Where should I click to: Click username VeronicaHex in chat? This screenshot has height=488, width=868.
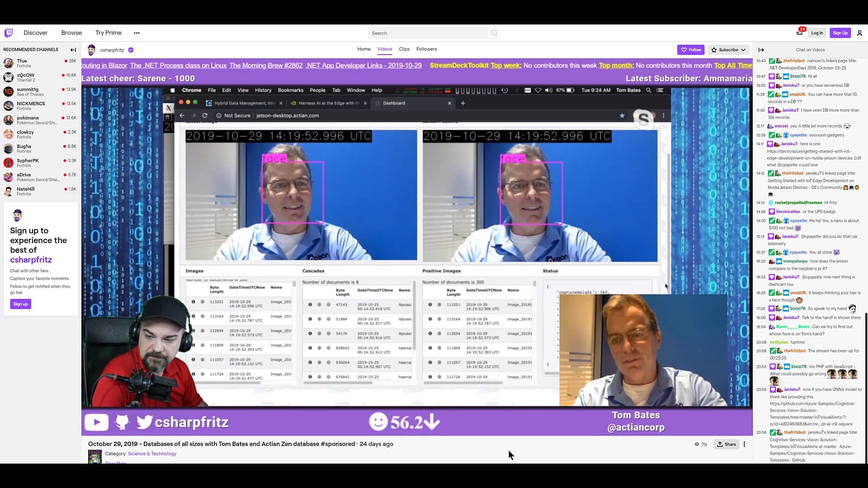788,212
